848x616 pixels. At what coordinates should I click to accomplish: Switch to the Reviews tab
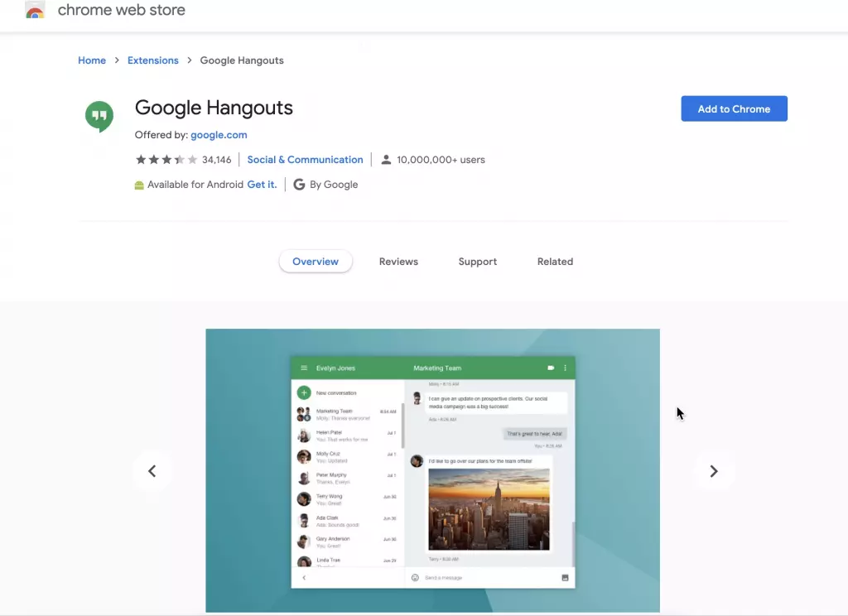pyautogui.click(x=398, y=261)
